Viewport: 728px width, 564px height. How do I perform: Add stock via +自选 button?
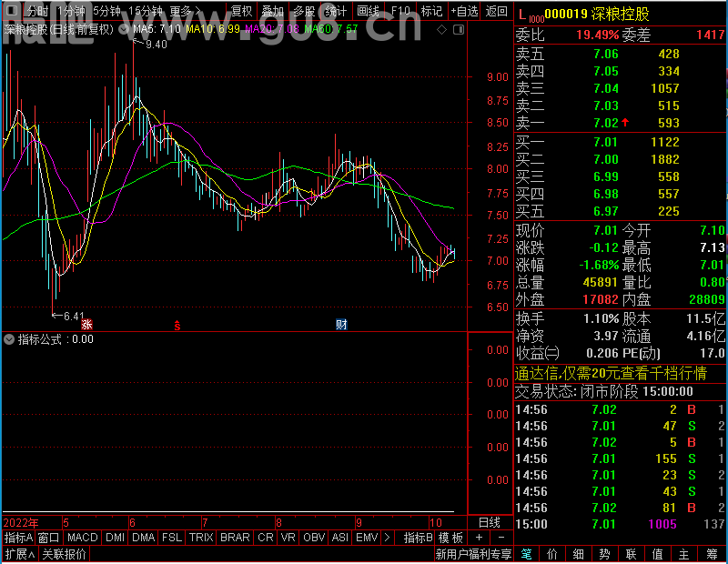click(x=464, y=11)
